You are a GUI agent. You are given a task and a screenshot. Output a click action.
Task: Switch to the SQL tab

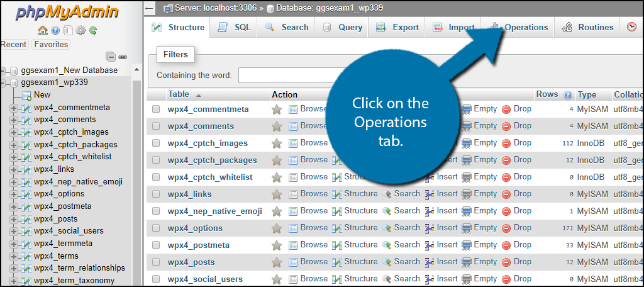234,28
